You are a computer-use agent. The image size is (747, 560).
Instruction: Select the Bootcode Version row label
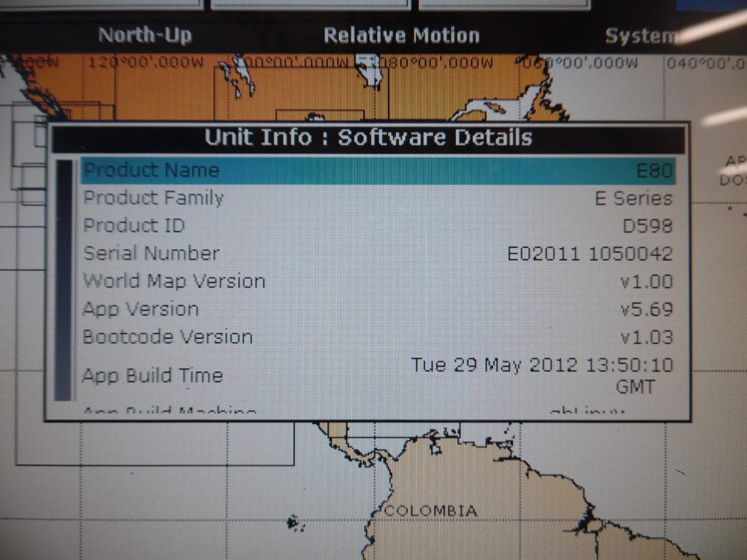coord(167,337)
